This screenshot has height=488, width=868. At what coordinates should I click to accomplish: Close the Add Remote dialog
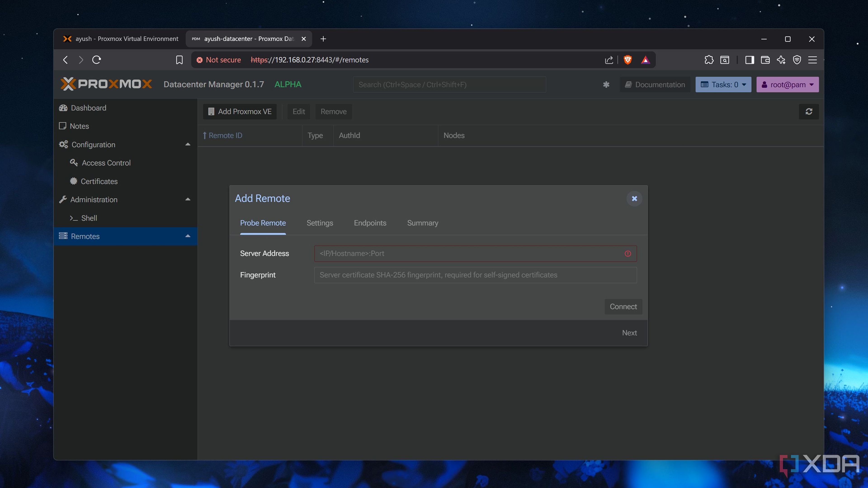coord(634,198)
